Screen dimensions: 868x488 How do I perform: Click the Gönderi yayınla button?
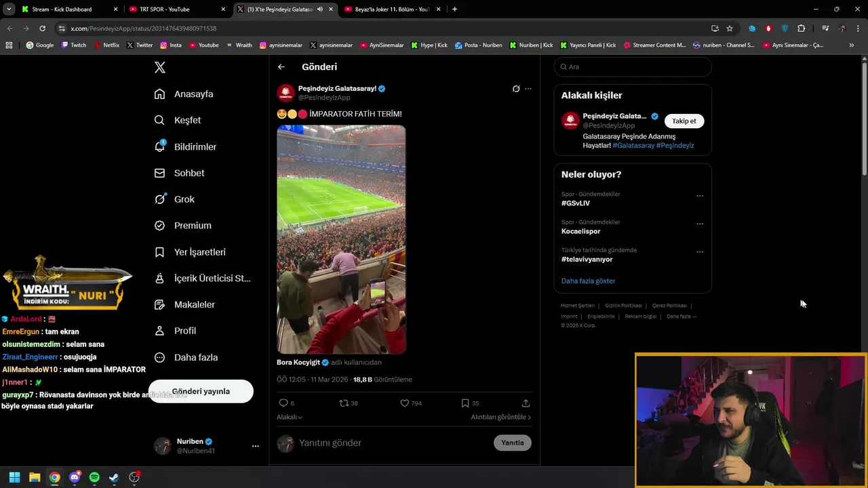pos(201,391)
